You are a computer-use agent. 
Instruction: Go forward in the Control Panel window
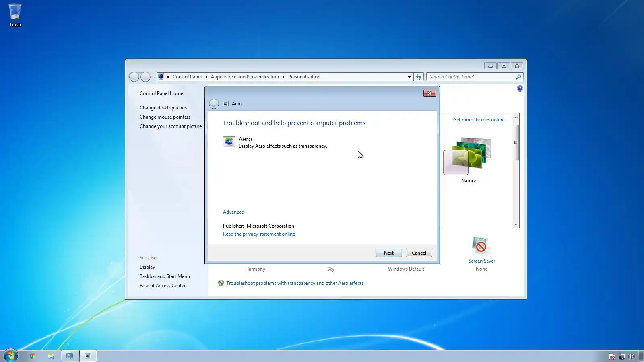click(x=145, y=77)
